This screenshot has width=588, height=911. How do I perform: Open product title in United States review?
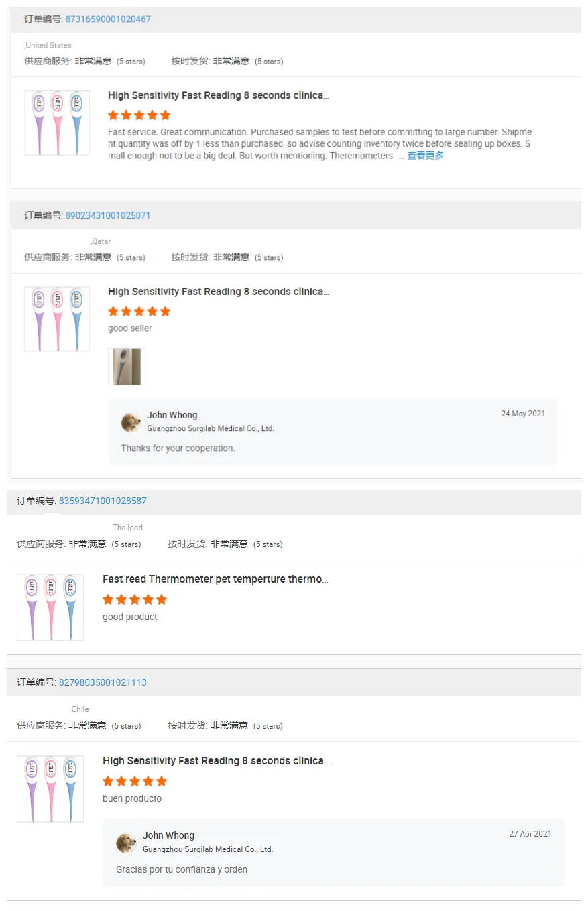pos(219,95)
